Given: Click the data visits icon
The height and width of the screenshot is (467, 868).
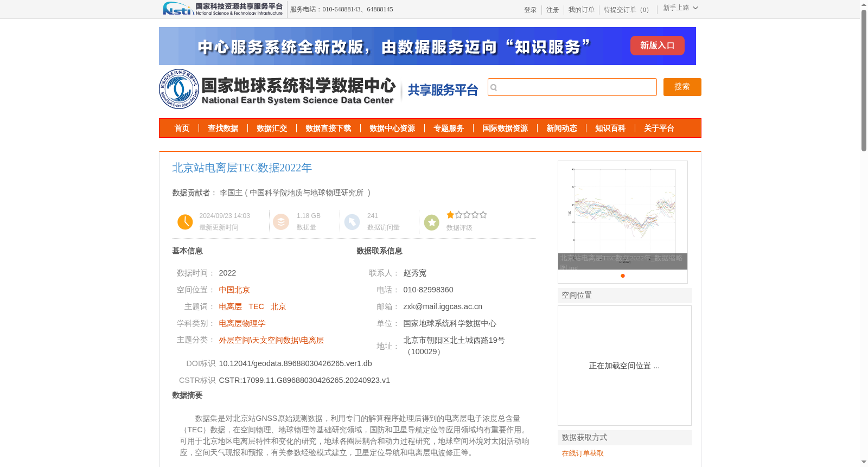Looking at the screenshot, I should pyautogui.click(x=352, y=222).
